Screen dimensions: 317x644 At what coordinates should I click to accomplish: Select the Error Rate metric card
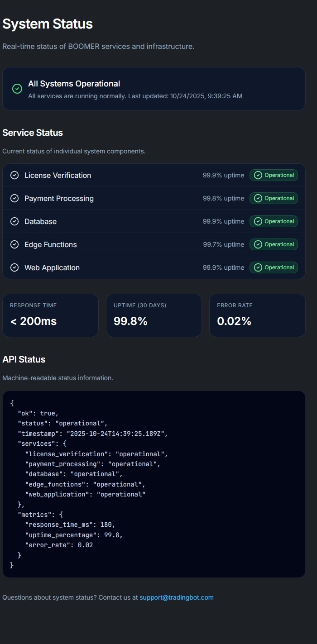tap(257, 315)
